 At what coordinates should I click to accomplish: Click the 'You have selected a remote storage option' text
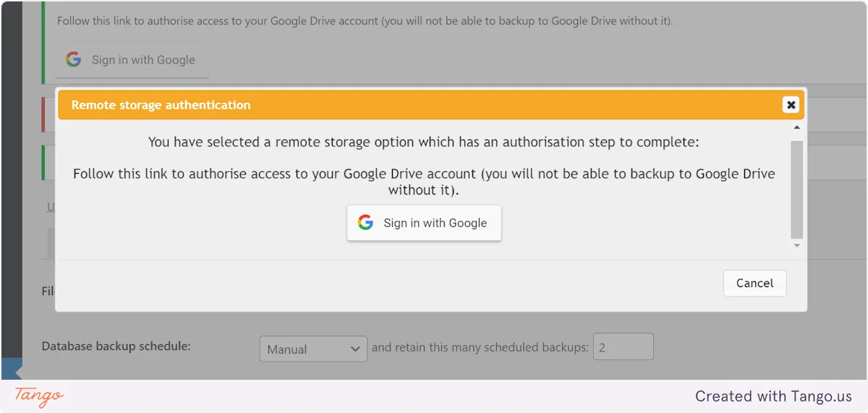pos(424,142)
